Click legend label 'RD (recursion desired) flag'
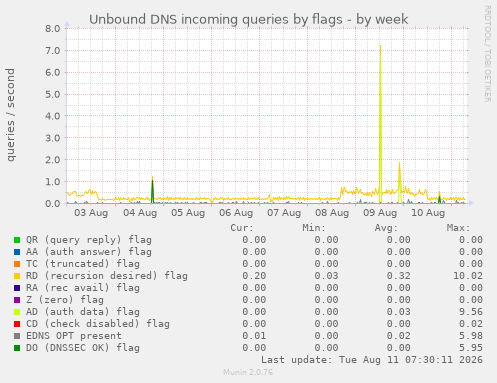Viewport: 497px width, 383px height. (x=107, y=276)
